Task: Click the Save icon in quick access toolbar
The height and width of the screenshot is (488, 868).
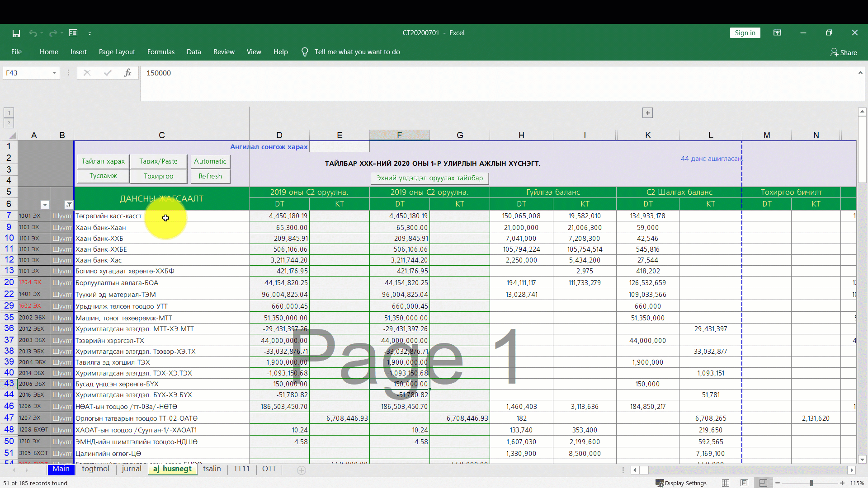Action: [16, 33]
